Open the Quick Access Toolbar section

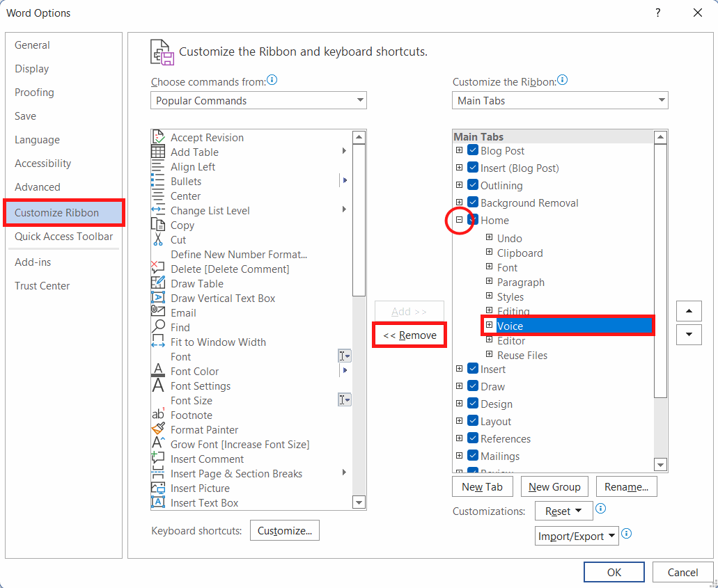pos(63,236)
